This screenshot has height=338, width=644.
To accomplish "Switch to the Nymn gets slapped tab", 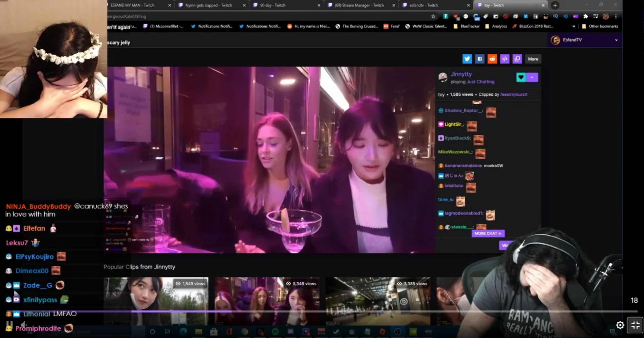I will [x=208, y=5].
